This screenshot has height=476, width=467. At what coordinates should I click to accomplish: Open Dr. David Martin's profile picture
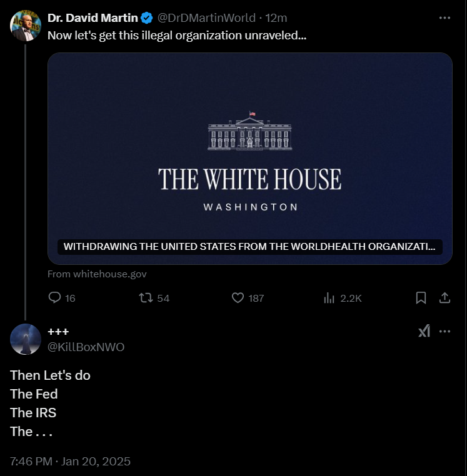pyautogui.click(x=26, y=26)
